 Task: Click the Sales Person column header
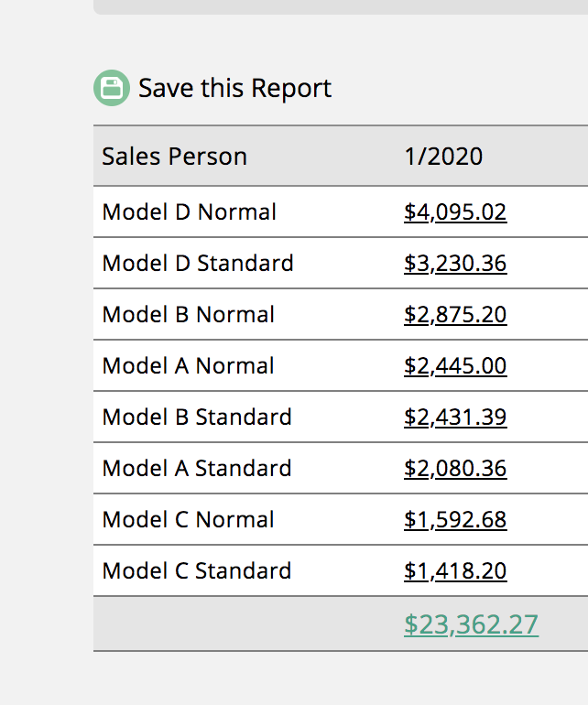174,157
